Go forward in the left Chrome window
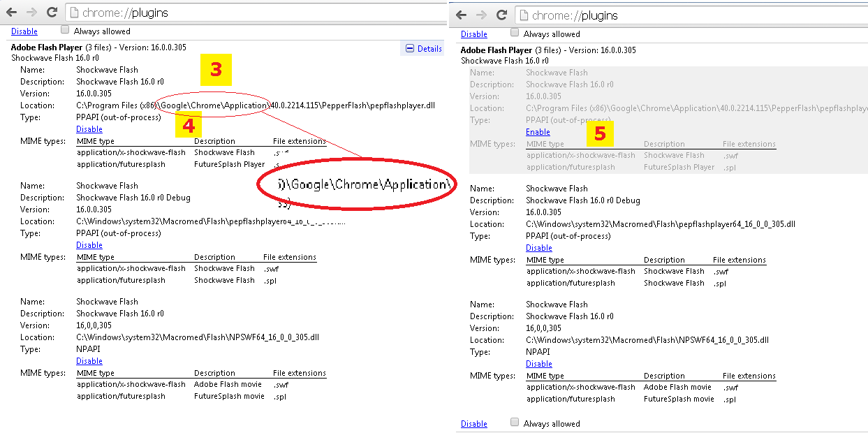The width and height of the screenshot is (868, 433). (31, 12)
